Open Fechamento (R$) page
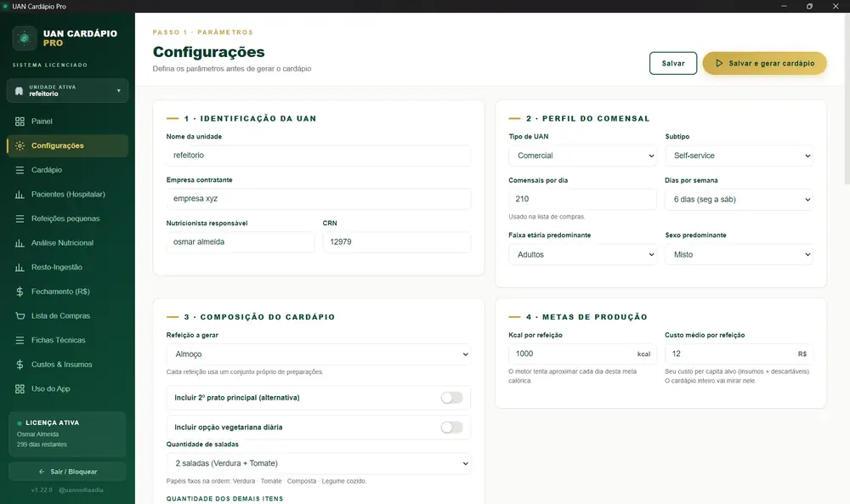The image size is (850, 504). tap(67, 292)
